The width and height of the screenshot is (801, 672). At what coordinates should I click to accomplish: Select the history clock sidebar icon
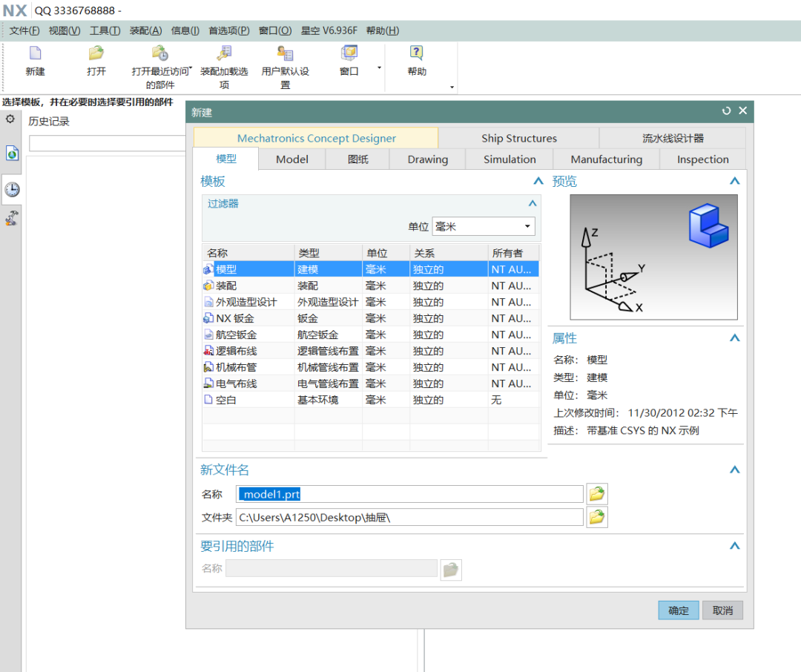tap(13, 190)
